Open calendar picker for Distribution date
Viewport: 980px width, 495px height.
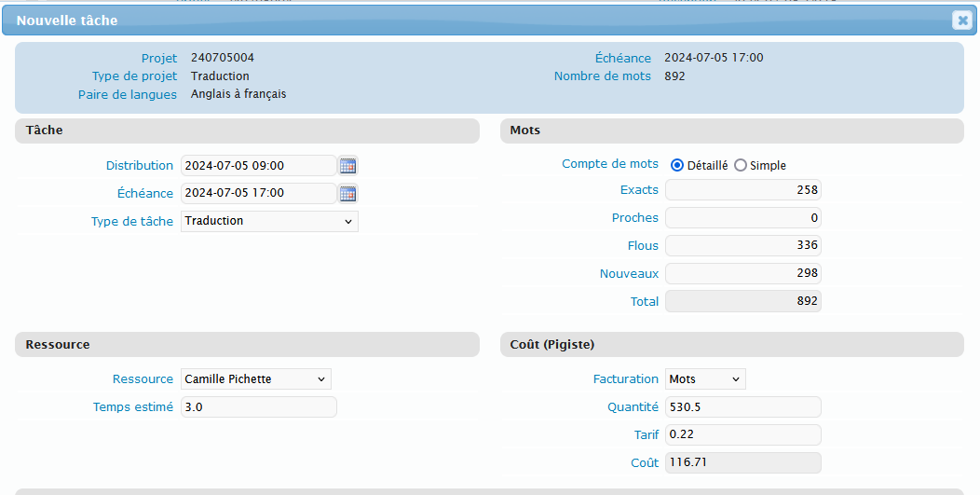(348, 166)
